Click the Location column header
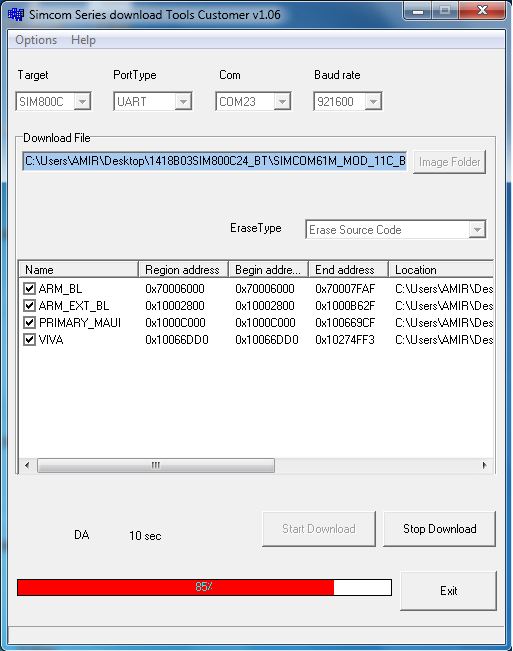The height and width of the screenshot is (651, 513). (x=441, y=270)
